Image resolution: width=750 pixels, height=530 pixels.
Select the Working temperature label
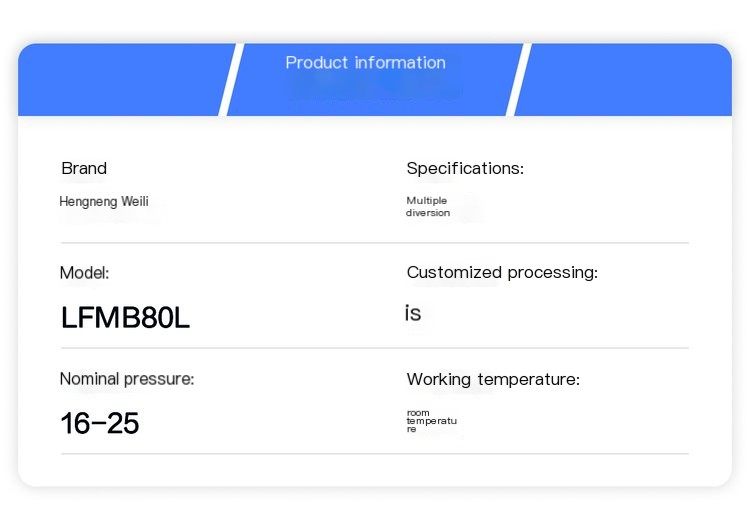click(x=493, y=379)
